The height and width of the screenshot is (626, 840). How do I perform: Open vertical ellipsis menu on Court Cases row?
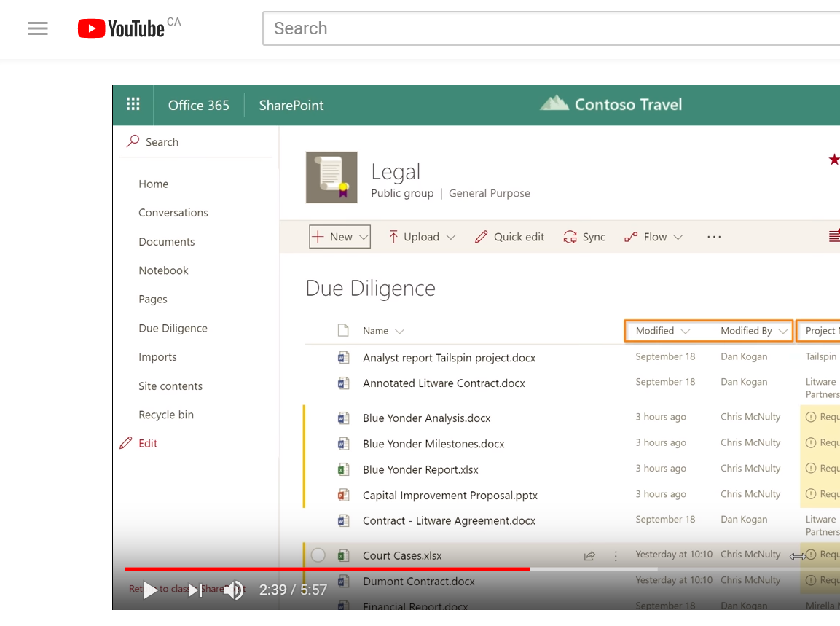pos(616,556)
